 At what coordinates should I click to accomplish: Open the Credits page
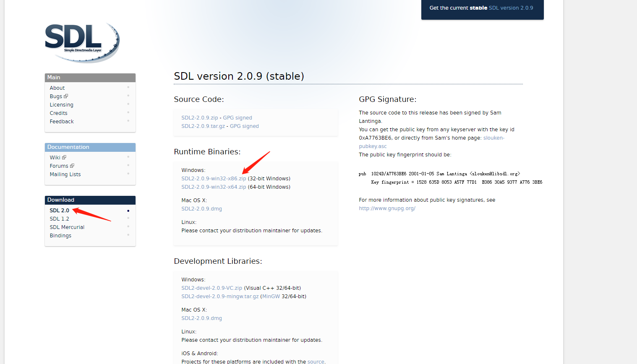pyautogui.click(x=58, y=113)
